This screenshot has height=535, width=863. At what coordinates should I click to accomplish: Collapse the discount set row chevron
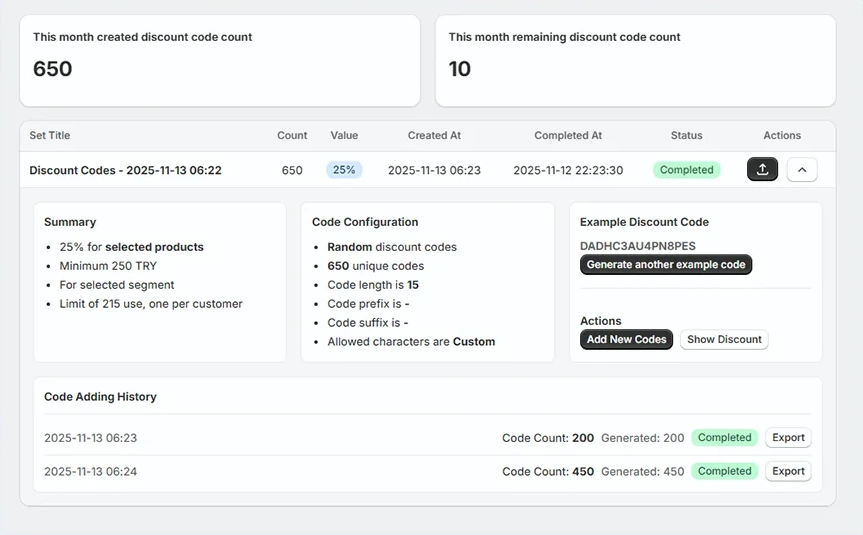click(x=802, y=170)
